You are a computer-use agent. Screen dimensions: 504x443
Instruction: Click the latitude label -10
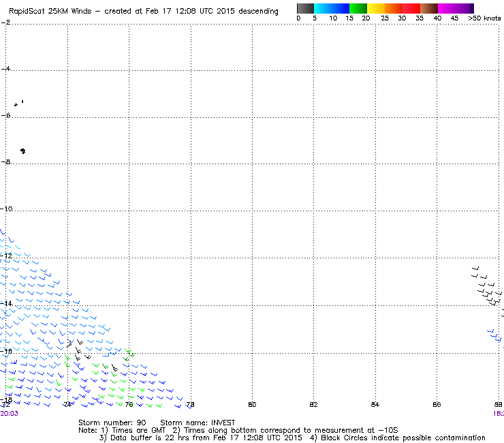coord(6,209)
